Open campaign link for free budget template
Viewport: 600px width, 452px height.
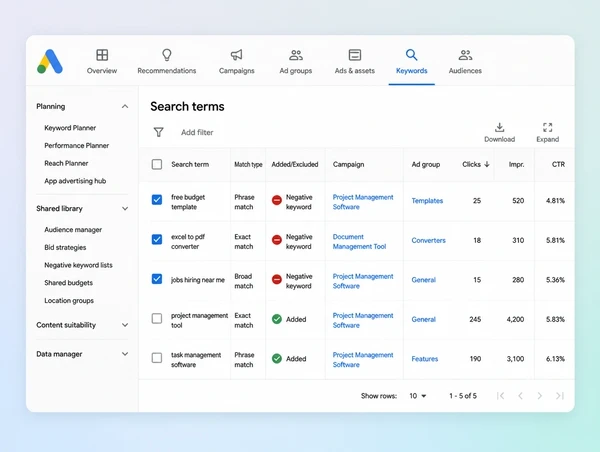[x=363, y=202]
